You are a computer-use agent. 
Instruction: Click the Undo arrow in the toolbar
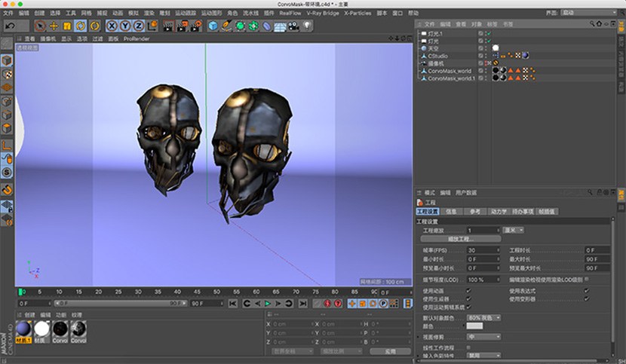pyautogui.click(x=10, y=26)
